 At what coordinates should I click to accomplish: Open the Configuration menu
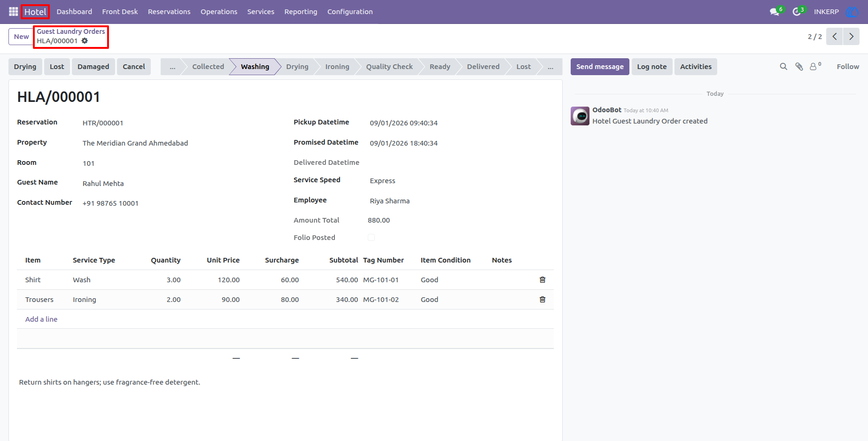click(350, 12)
